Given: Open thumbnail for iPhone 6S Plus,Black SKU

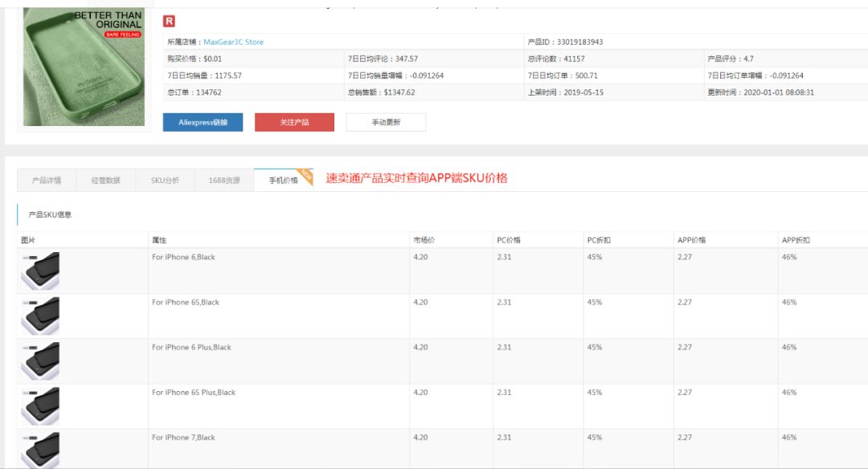Looking at the screenshot, I should coord(40,406).
